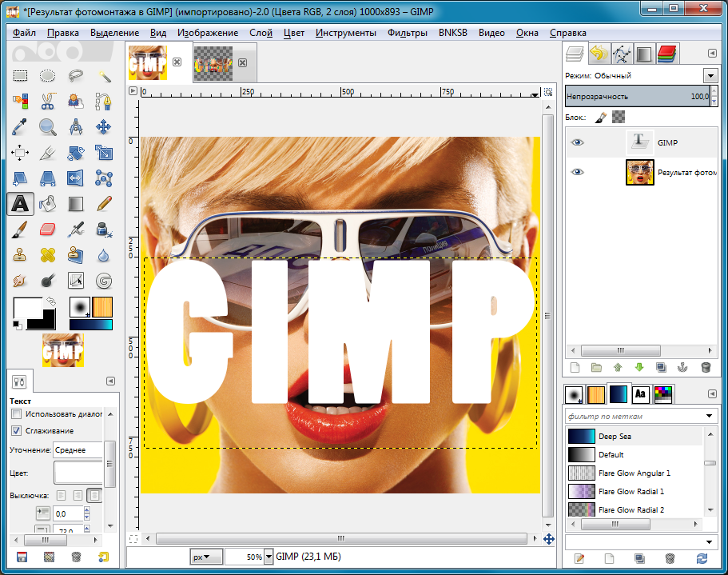Select the Ink tool
728x575 pixels.
click(104, 229)
